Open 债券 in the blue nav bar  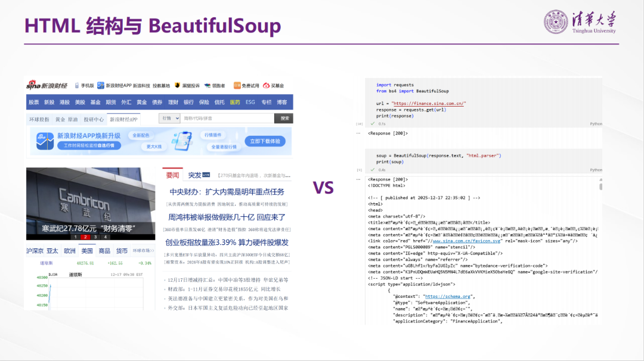pos(157,102)
